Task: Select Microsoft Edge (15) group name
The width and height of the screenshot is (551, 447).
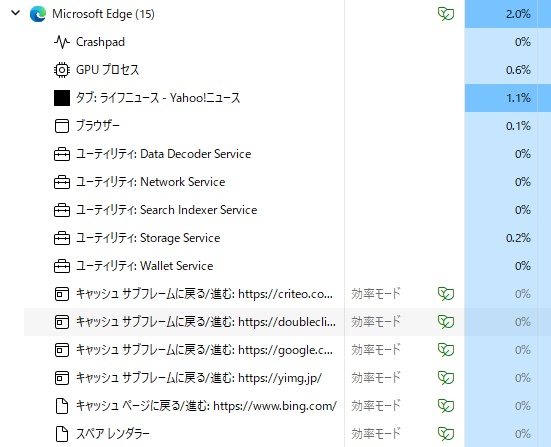Action: 103,14
